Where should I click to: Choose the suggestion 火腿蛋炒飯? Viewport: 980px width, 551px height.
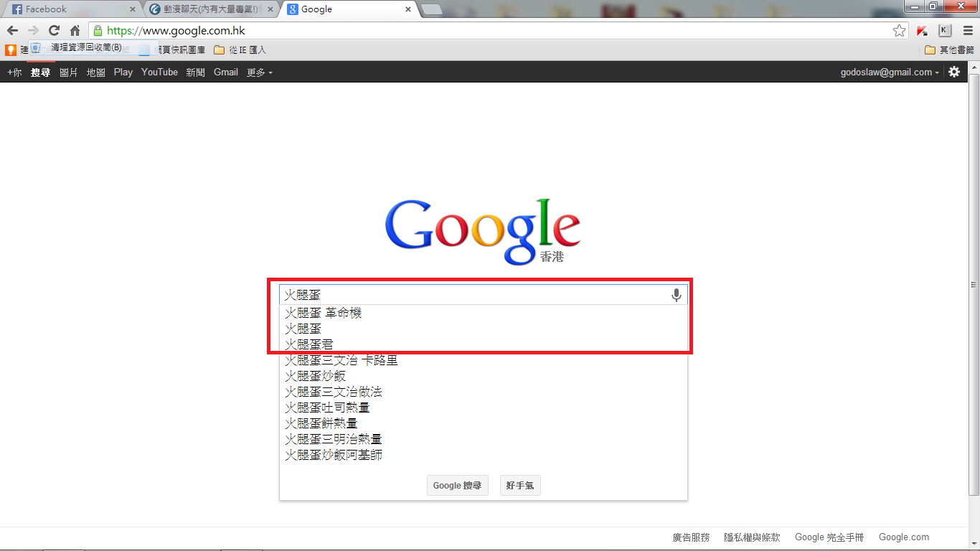click(483, 376)
